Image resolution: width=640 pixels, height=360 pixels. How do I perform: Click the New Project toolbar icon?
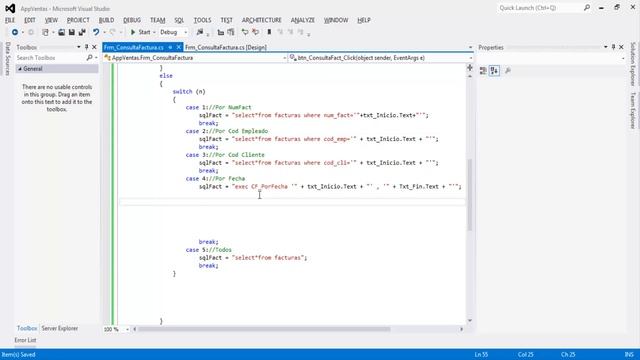coord(45,32)
